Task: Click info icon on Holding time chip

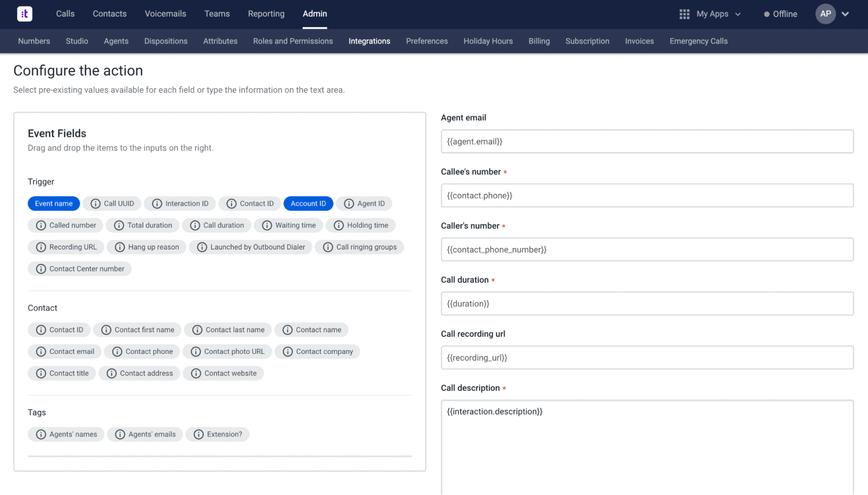Action: (339, 225)
